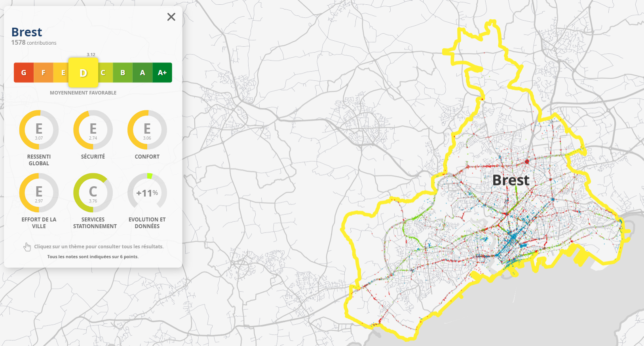Image resolution: width=644 pixels, height=346 pixels.
Task: Click the Brest panel title
Action: click(x=27, y=32)
